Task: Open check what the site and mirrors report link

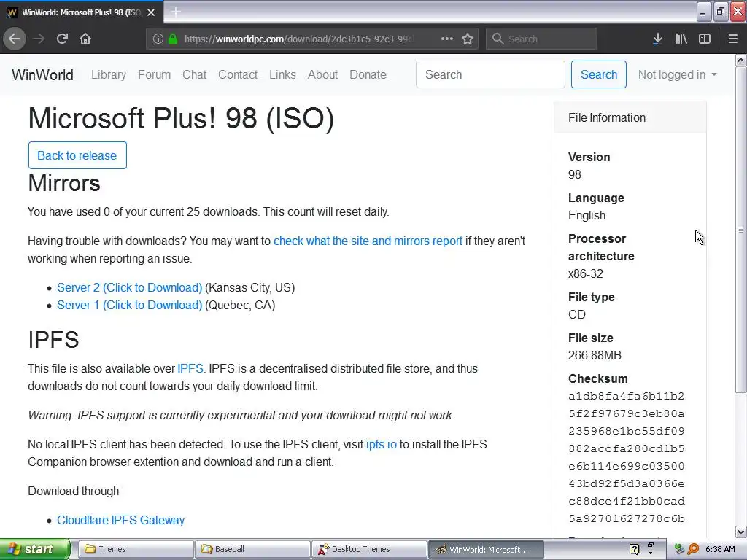Action: pos(368,241)
